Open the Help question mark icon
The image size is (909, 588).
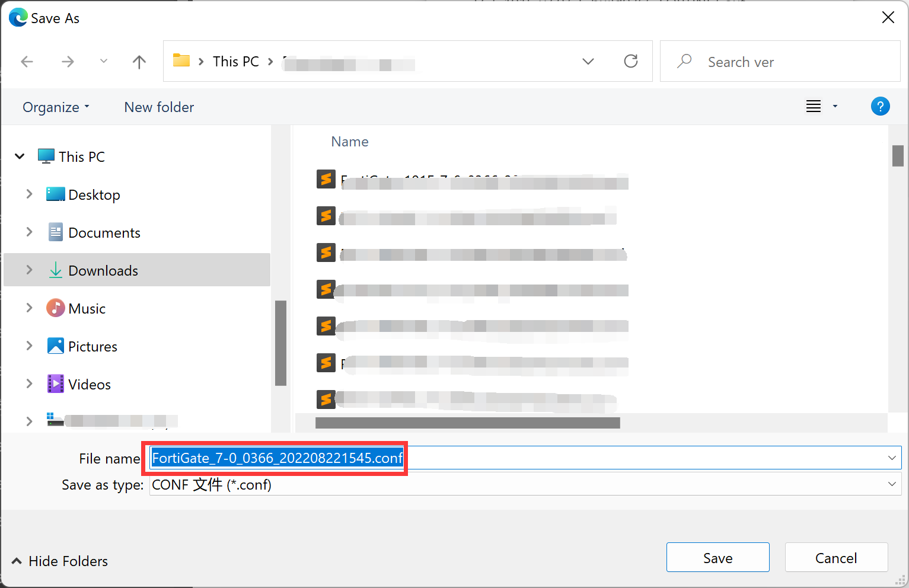click(x=880, y=107)
